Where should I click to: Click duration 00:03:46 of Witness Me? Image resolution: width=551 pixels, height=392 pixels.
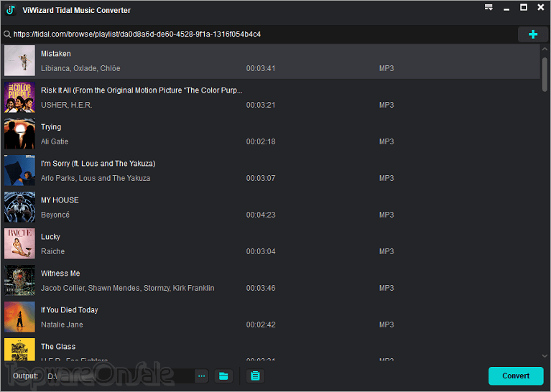coord(261,288)
